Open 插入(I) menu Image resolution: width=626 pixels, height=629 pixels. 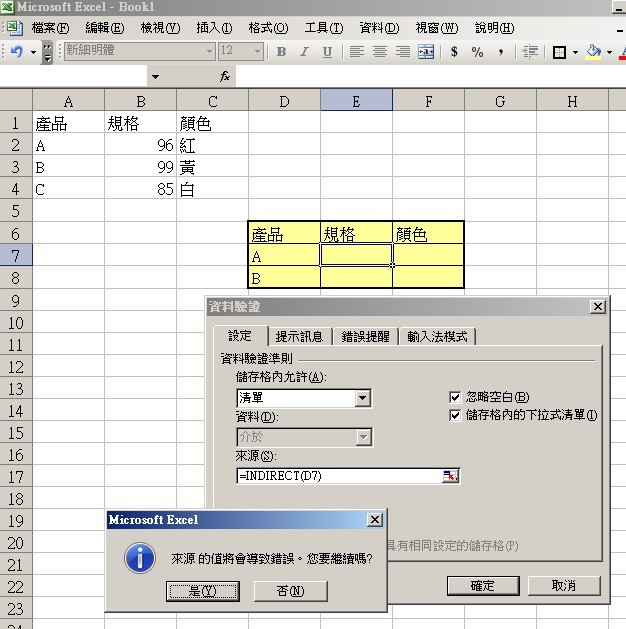(214, 28)
